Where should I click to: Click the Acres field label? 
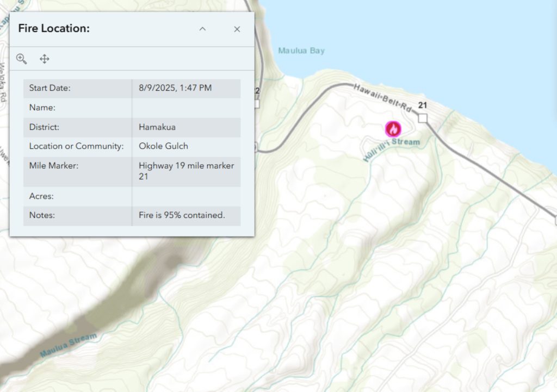41,196
